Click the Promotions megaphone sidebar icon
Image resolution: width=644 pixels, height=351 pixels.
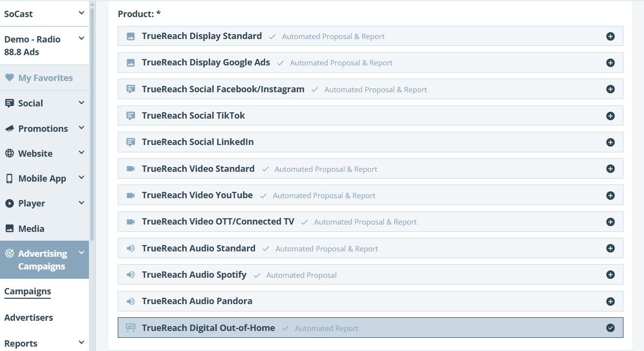[9, 128]
